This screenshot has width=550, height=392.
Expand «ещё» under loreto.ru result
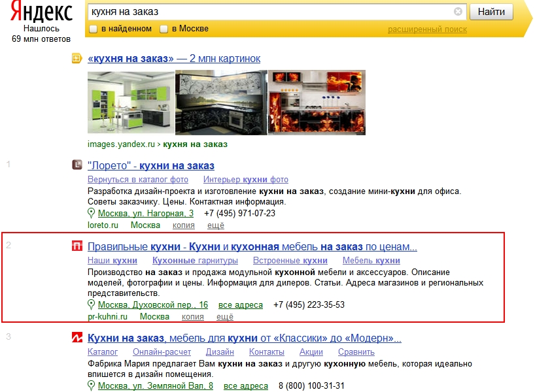216,225
